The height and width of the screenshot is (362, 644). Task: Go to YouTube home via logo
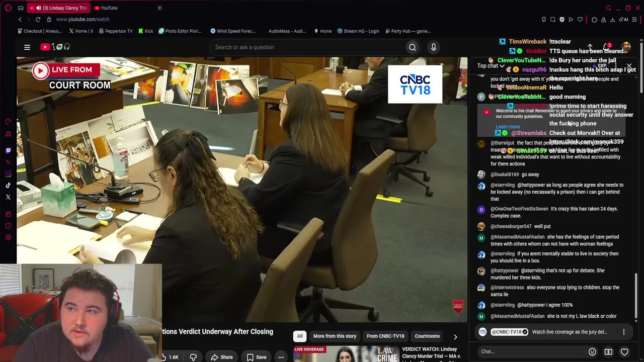tap(55, 47)
